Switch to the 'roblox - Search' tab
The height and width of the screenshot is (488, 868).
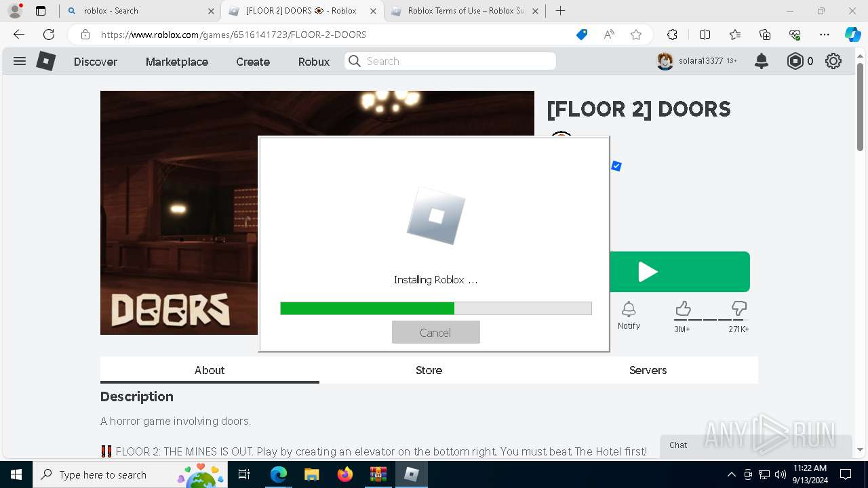point(140,11)
